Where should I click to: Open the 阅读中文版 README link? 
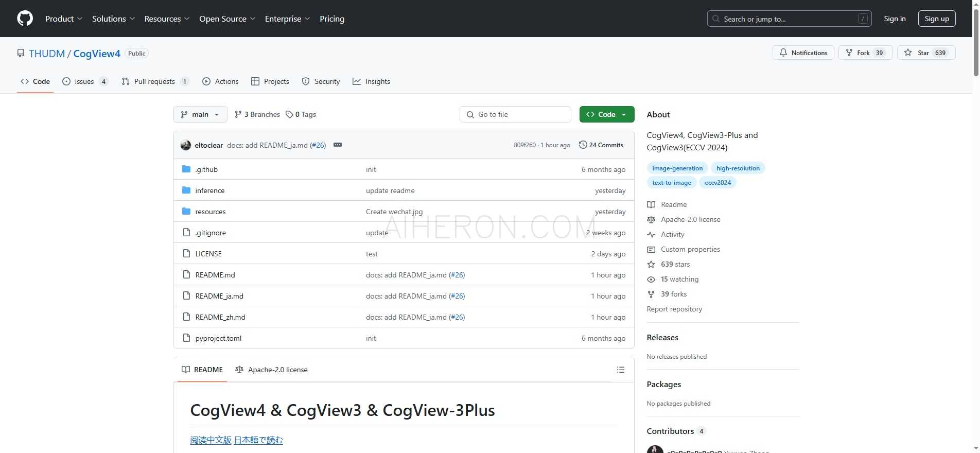(211, 440)
